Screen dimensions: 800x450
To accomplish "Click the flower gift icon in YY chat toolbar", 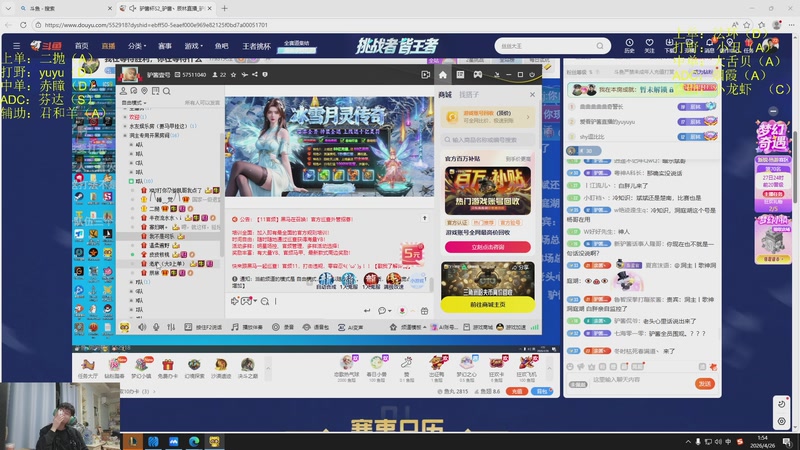I will pyautogui.click(x=402, y=311).
